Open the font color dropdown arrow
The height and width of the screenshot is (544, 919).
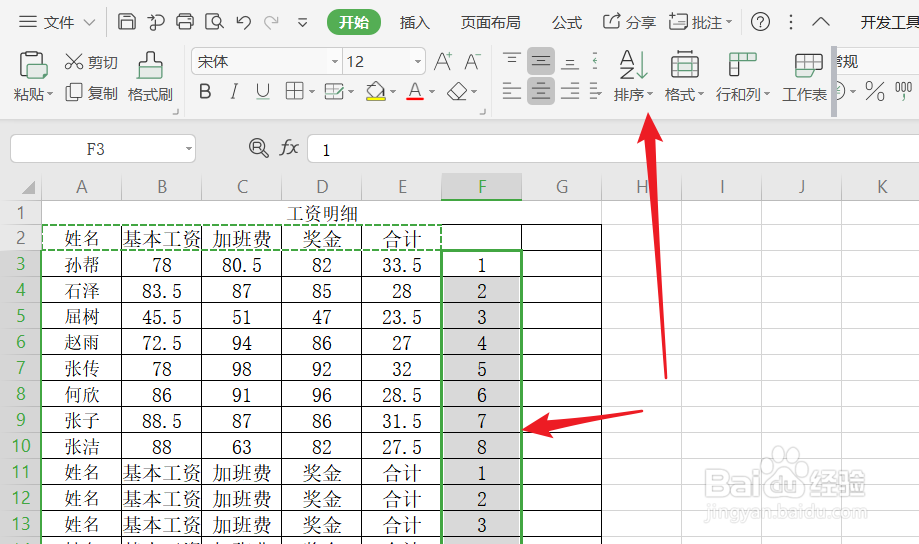click(432, 92)
